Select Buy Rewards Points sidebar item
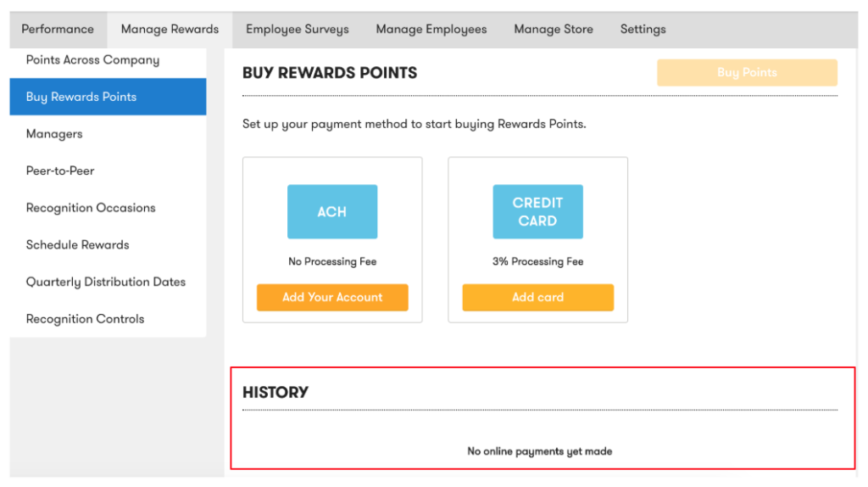Viewport: 868px width, 487px height. [x=108, y=97]
